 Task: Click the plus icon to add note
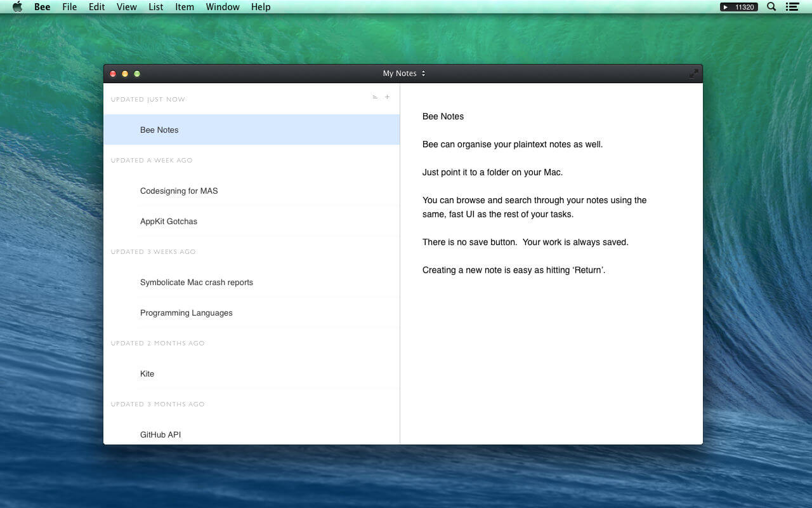click(388, 97)
